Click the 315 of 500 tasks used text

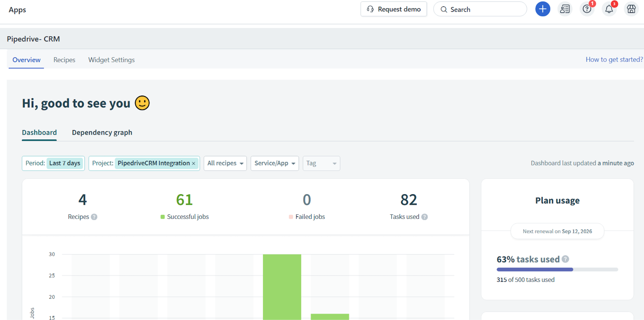click(525, 280)
